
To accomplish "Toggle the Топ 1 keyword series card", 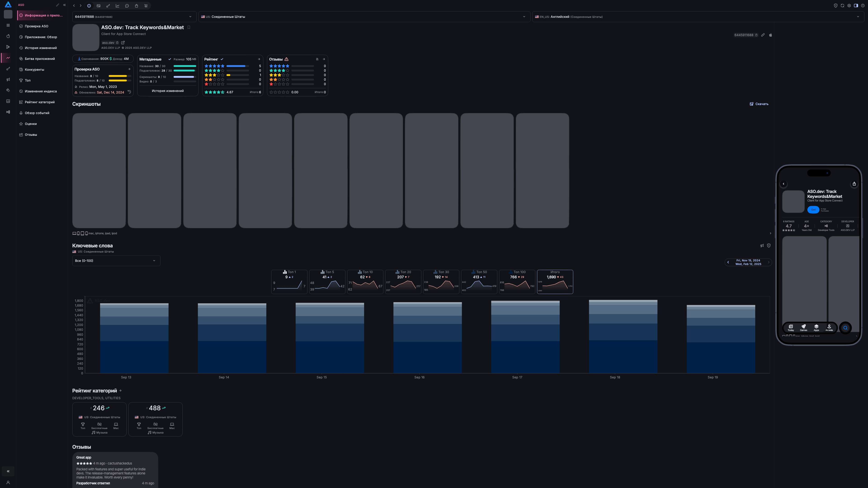I will [x=289, y=282].
